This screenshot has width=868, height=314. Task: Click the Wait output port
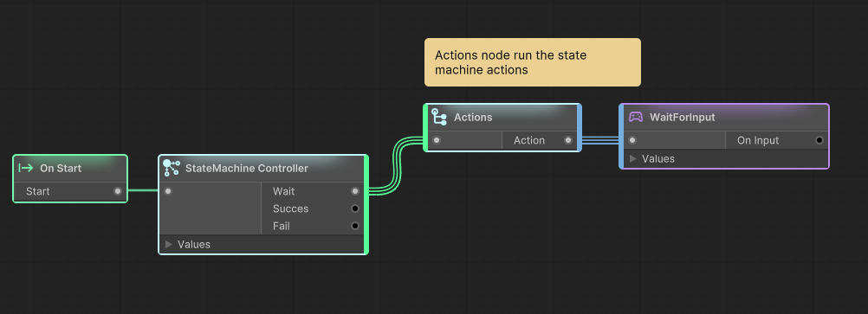[x=355, y=191]
